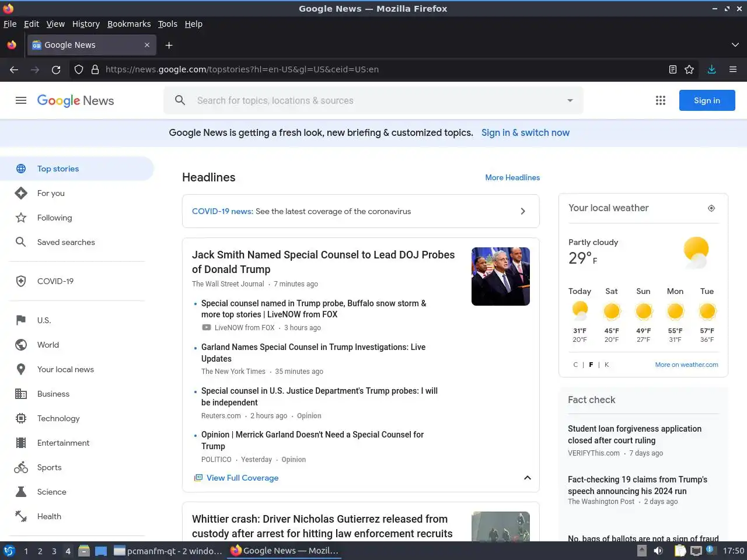The width and height of the screenshot is (747, 560).
Task: Open the search options dropdown arrow
Action: coord(570,100)
